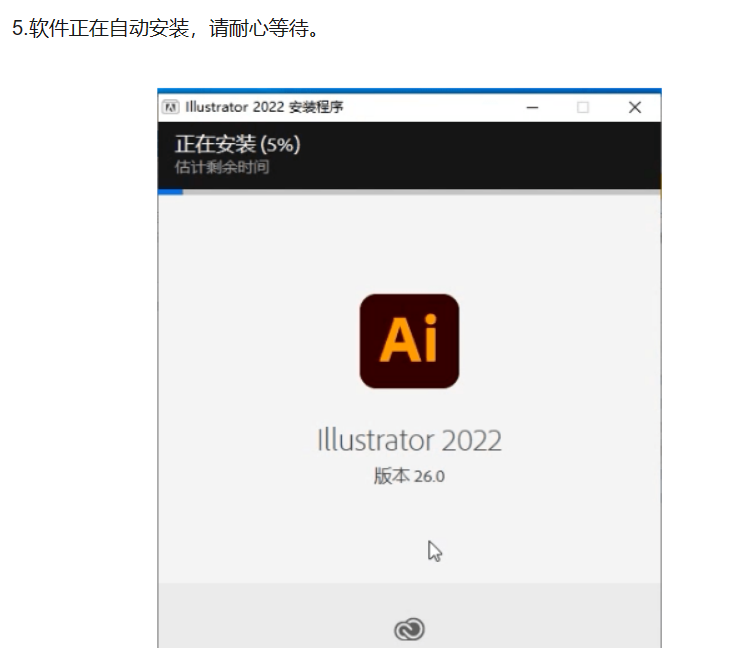Click the 'Illustrator 2022' product name
This screenshot has width=756, height=666.
409,440
